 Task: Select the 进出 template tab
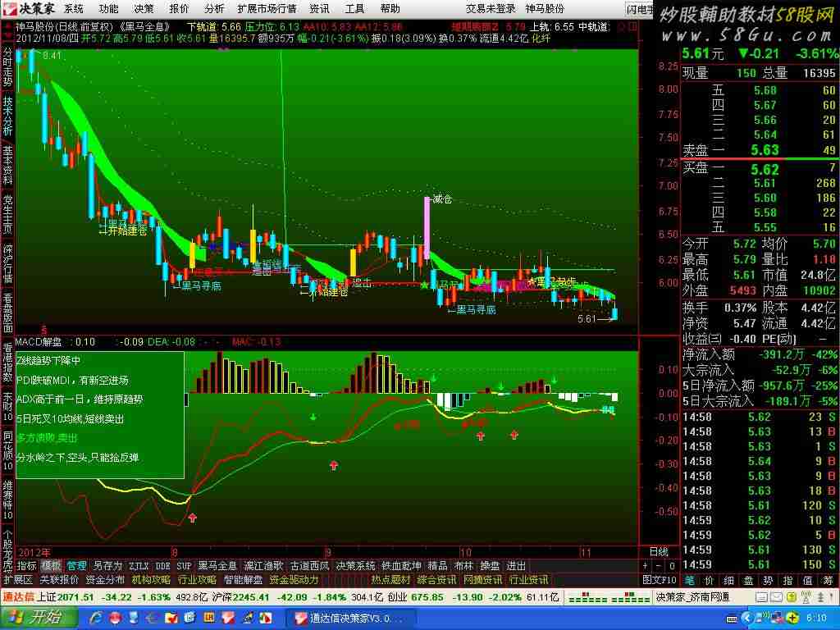pos(516,566)
